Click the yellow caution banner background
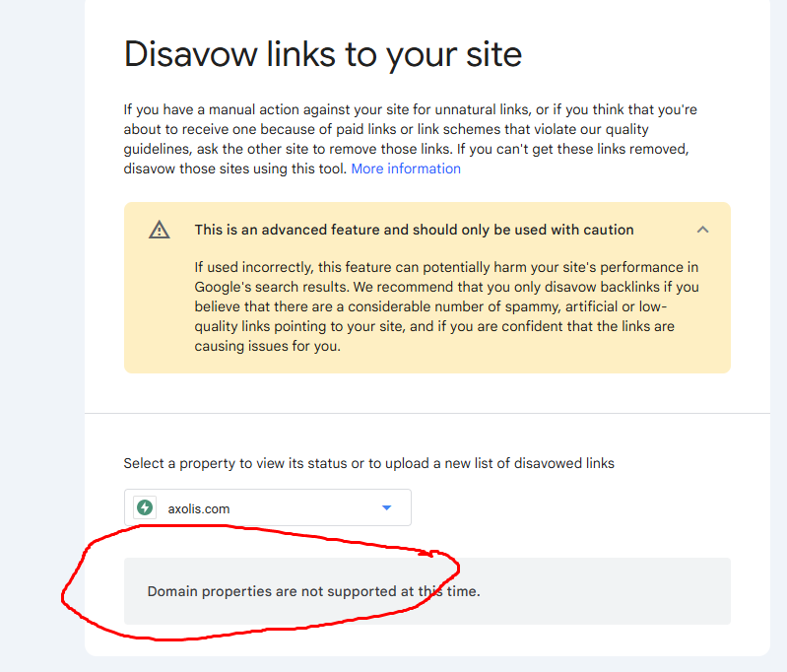The image size is (787, 672). coord(427,288)
